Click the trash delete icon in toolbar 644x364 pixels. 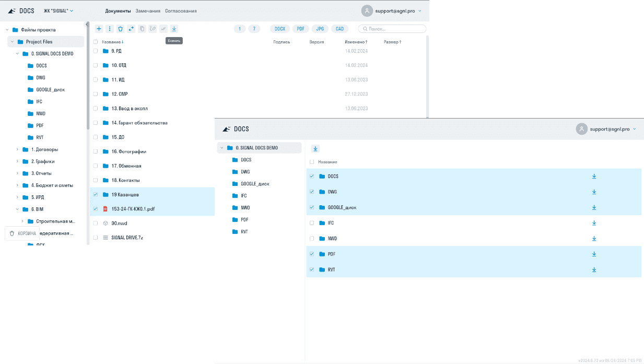point(120,29)
